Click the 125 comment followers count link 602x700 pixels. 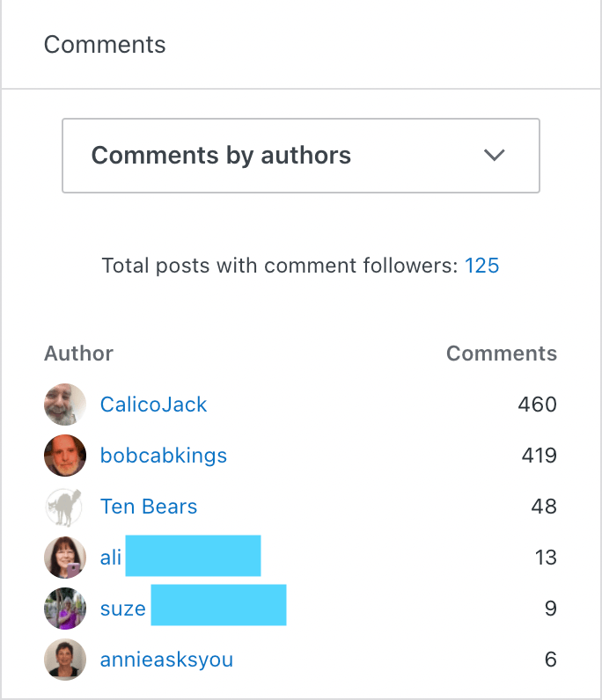(x=481, y=266)
